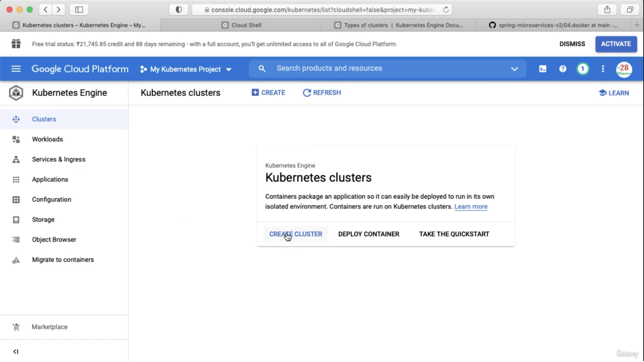Screen dimensions: 644x362
Task: Click the privacy shield icon
Action: coord(179,9)
